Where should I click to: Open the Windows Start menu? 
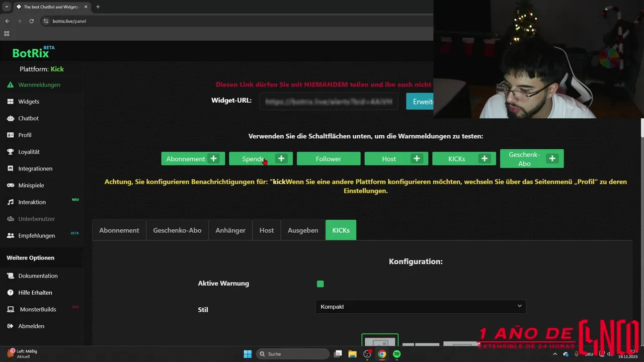tap(248, 354)
